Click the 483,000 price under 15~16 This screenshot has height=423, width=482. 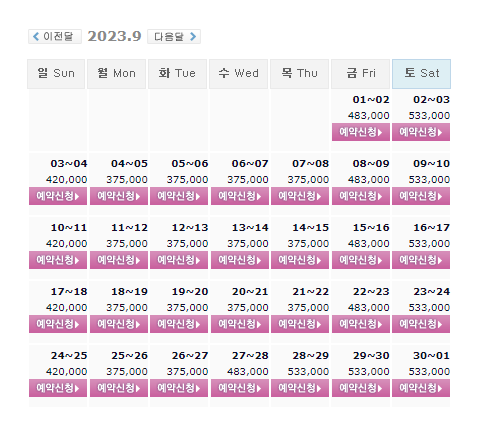coord(369,244)
